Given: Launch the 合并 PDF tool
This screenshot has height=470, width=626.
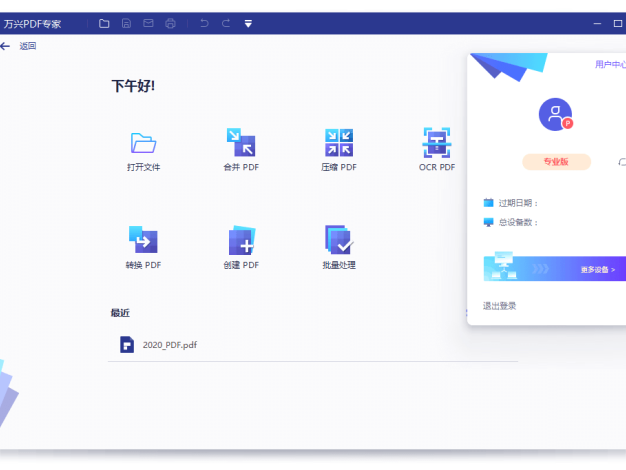Looking at the screenshot, I should (241, 150).
